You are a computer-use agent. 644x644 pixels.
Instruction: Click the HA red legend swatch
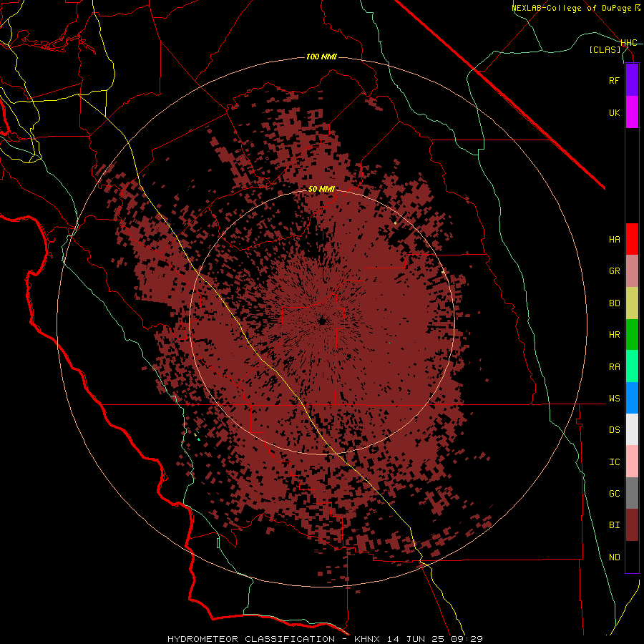(x=632, y=239)
